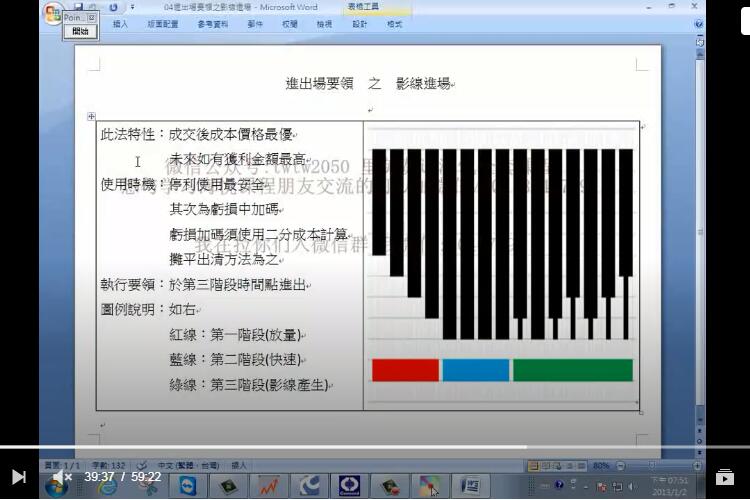Select the 設計 (Design) table tools tab
Screen dimensions: 750x500
360,24
